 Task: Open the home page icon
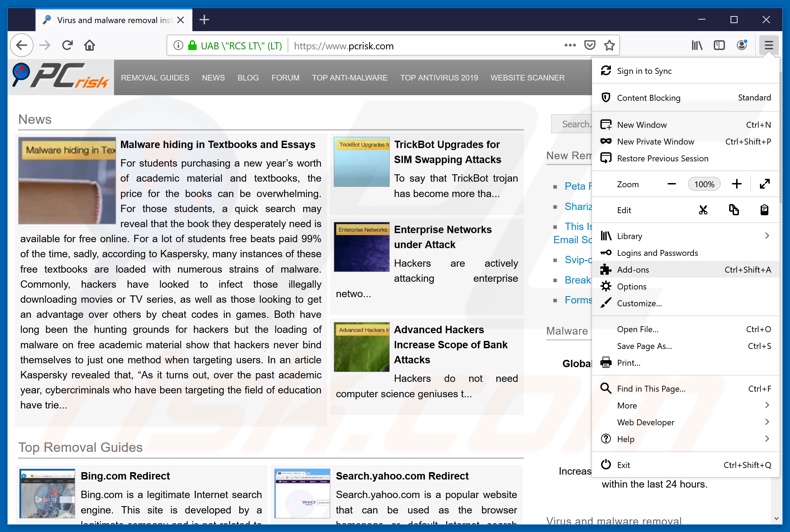tap(90, 45)
